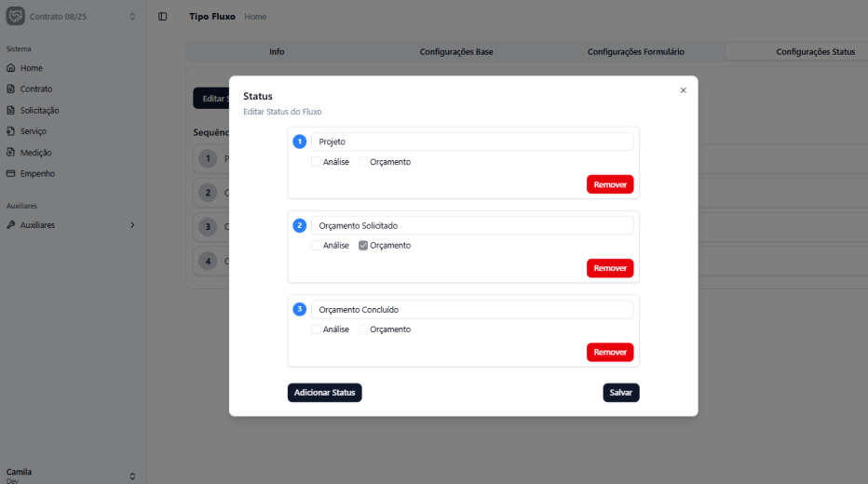
Task: Click the Auxiliares wrench icon
Action: pyautogui.click(x=10, y=225)
